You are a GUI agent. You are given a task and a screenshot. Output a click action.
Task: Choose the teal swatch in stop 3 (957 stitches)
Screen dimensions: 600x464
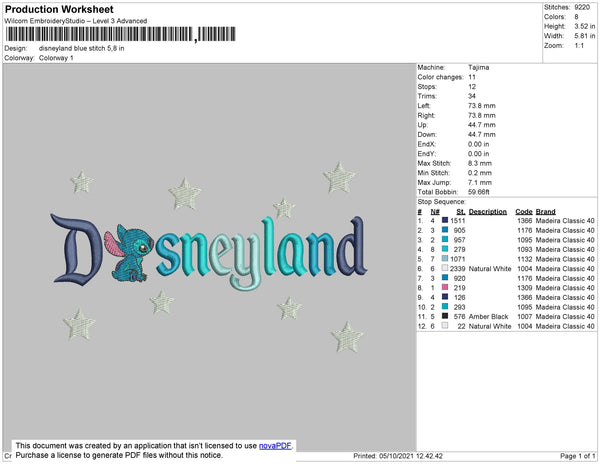445,239
